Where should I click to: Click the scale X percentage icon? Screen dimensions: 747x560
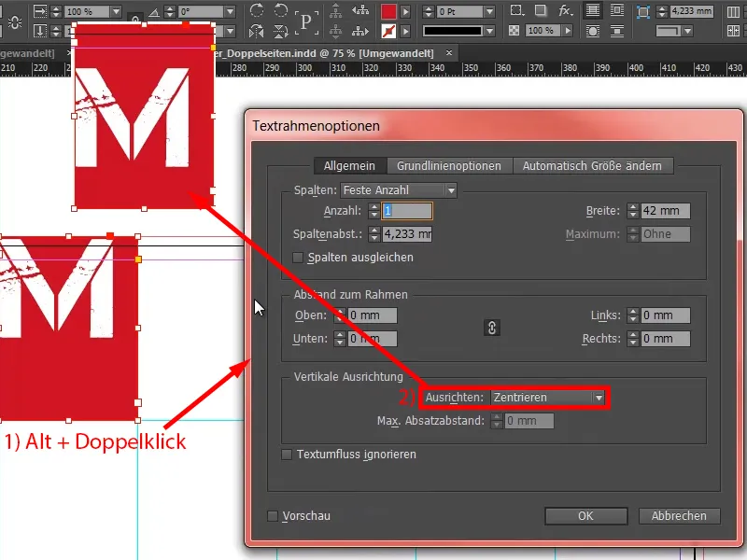pyautogui.click(x=40, y=11)
